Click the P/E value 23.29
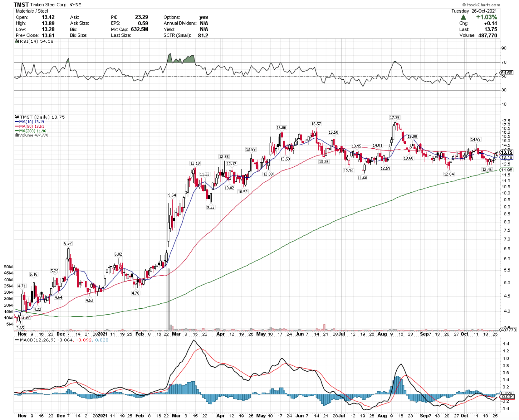 point(142,17)
